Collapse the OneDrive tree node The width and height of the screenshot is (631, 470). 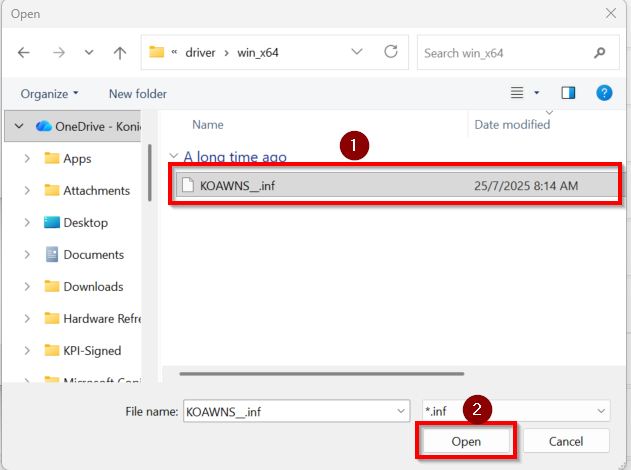click(19, 127)
